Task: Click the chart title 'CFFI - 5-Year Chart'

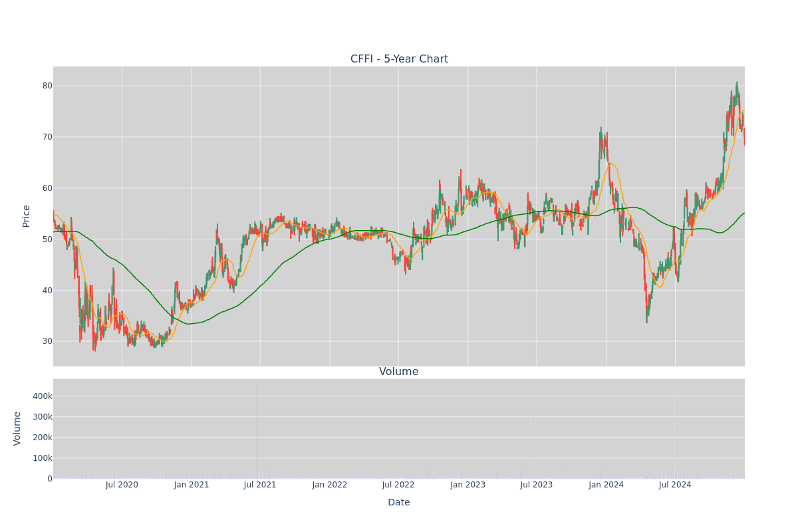Action: pyautogui.click(x=399, y=59)
